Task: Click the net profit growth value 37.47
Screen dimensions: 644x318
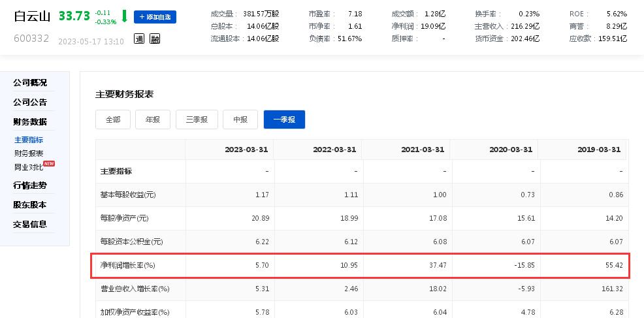Action: pyautogui.click(x=438, y=265)
